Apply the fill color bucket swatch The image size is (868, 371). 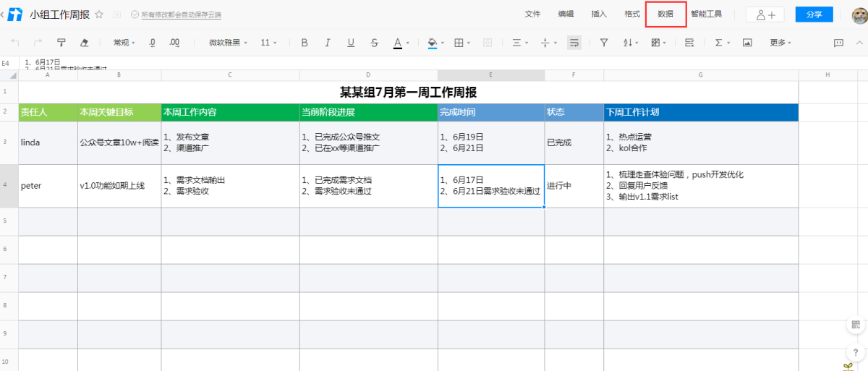(433, 43)
